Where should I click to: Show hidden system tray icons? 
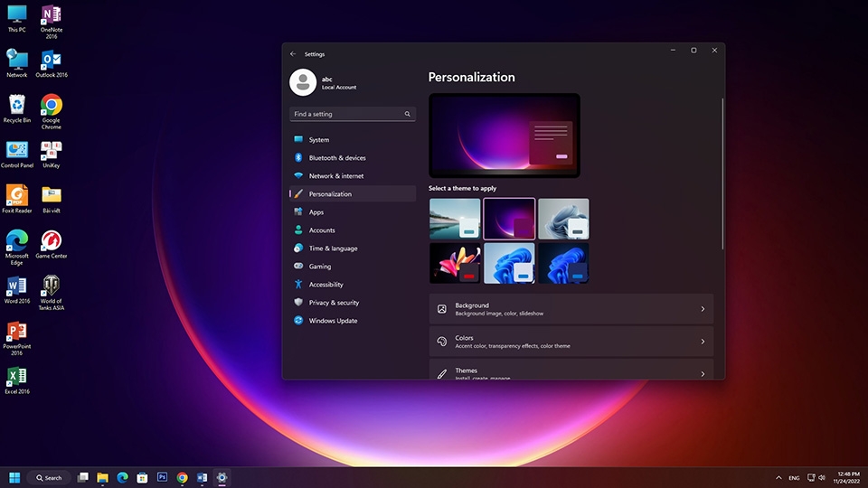[x=778, y=477]
